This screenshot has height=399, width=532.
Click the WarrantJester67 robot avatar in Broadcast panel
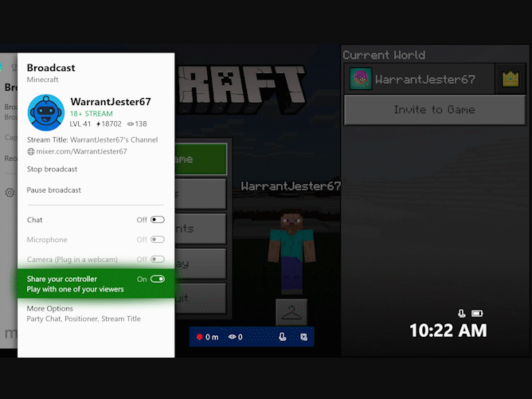click(x=46, y=113)
